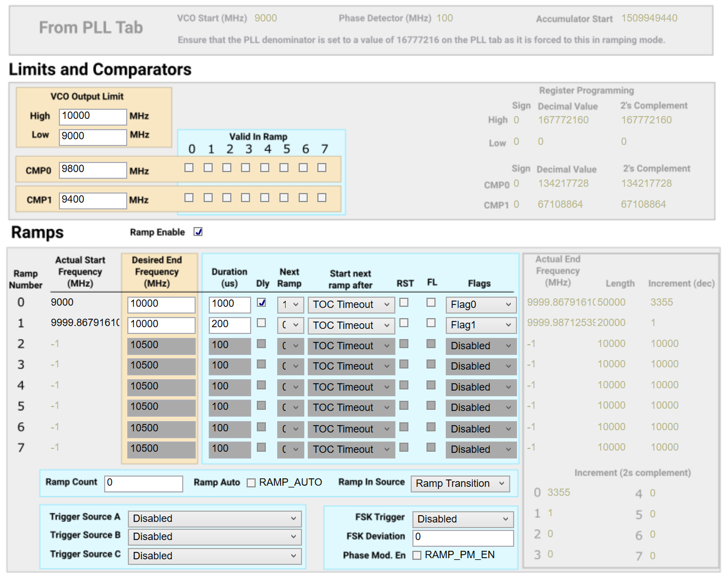Select the Accumulator Start value 1509949440
Screen dimensions: 728x574
649,18
